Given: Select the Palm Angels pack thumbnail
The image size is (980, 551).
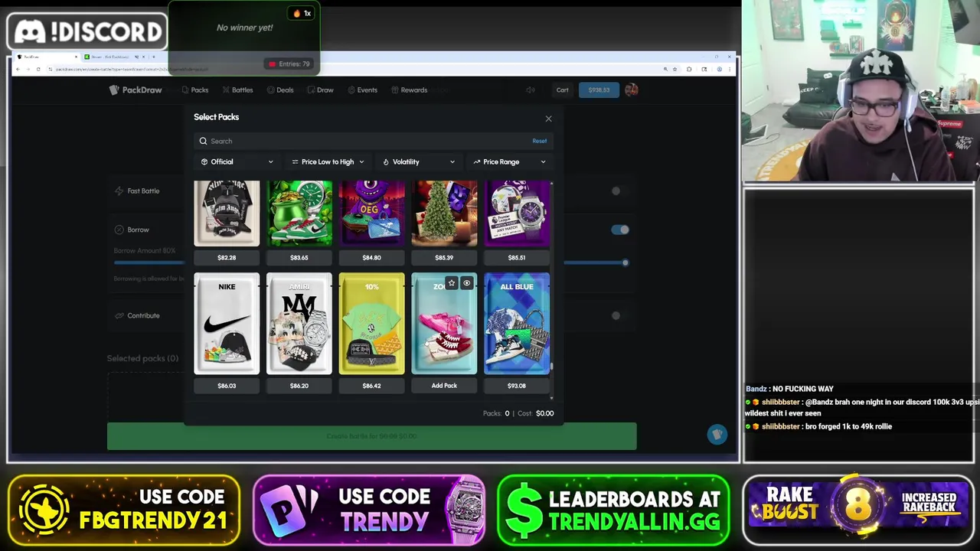Looking at the screenshot, I should (227, 214).
